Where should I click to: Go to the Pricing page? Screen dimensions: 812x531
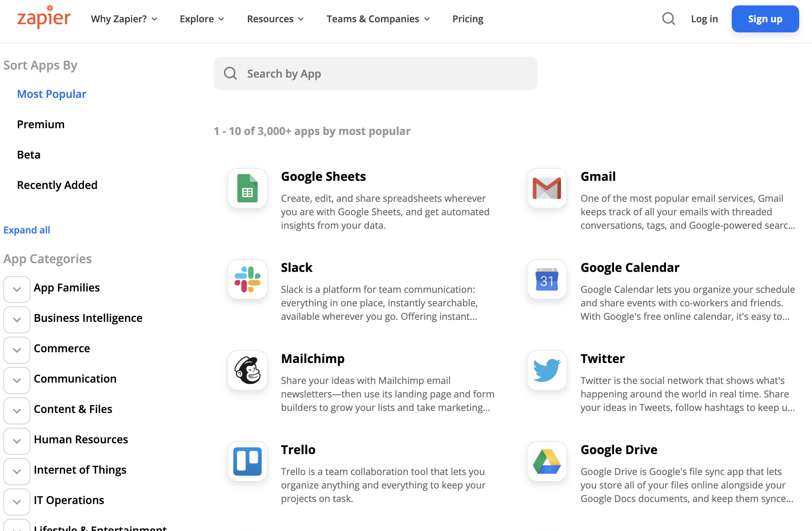[468, 19]
